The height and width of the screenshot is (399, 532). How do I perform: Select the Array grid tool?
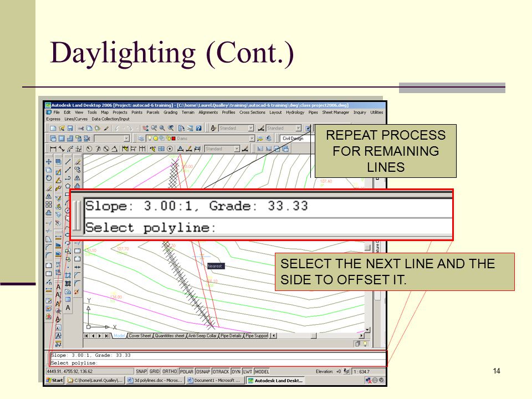(49, 204)
